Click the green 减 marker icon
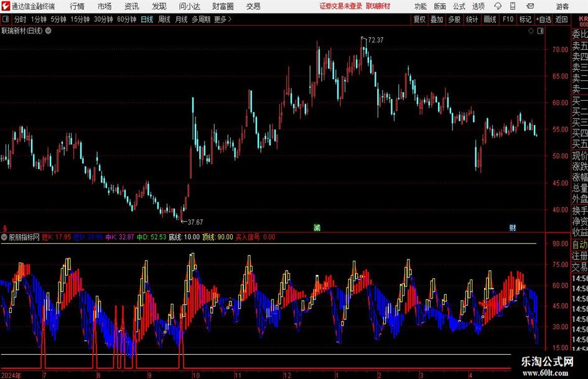The image size is (588, 379). pyautogui.click(x=317, y=227)
